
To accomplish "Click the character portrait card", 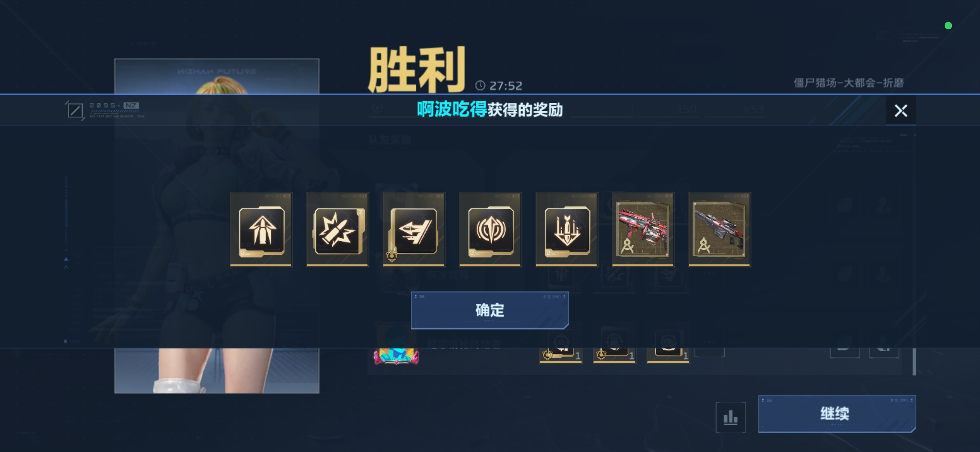I will click(217, 226).
